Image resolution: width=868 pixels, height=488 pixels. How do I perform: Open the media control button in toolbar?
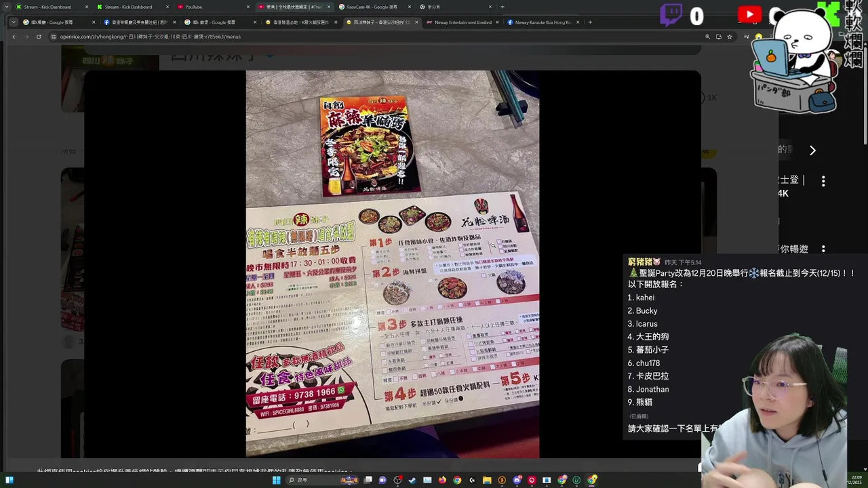[747, 37]
